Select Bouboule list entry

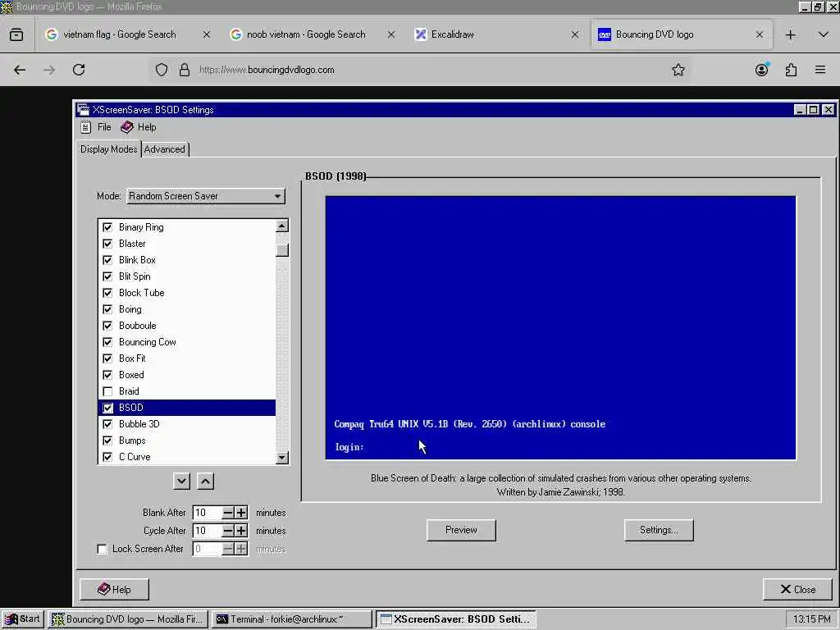[187, 326]
